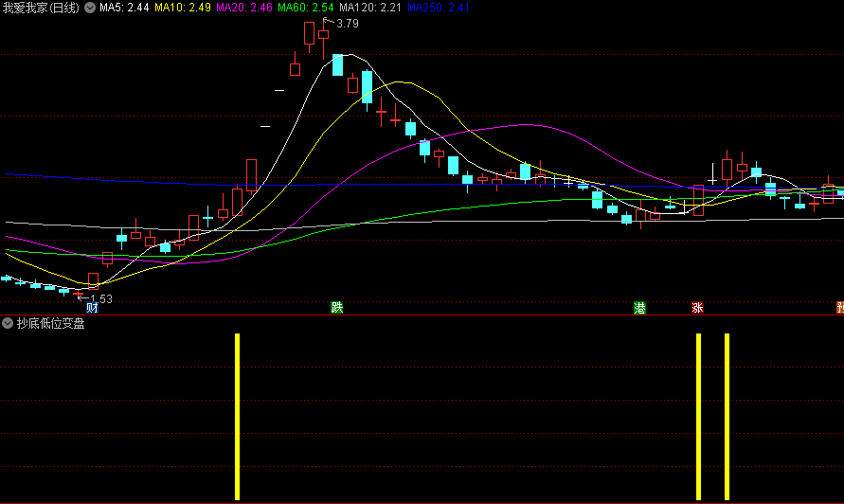Click the 1.53 low price arrow label
Screen dimensions: 844x504
[99, 298]
